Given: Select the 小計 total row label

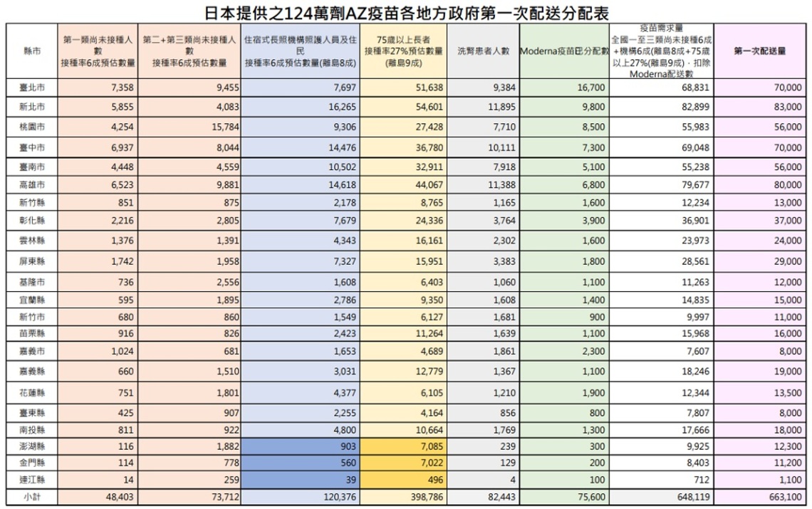Looking at the screenshot, I should [x=32, y=497].
